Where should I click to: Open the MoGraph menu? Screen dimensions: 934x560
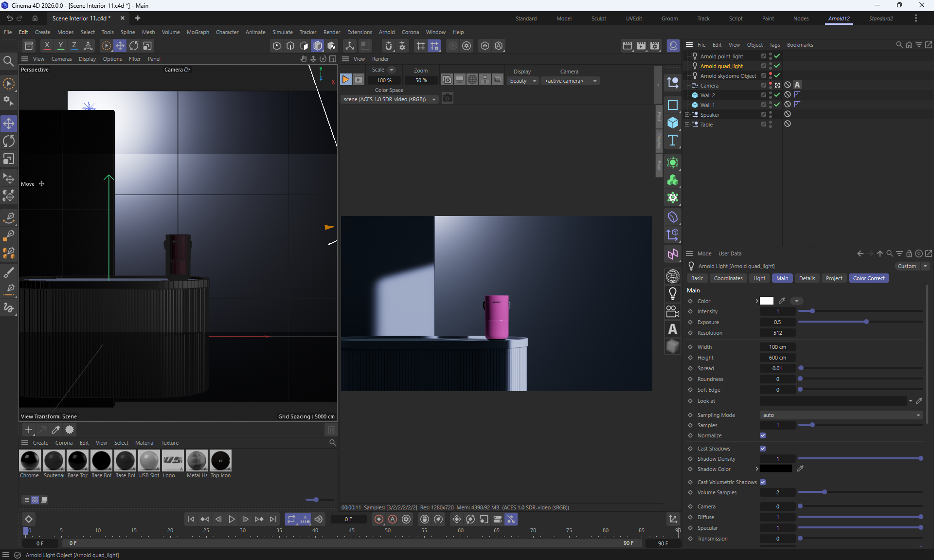pyautogui.click(x=198, y=32)
